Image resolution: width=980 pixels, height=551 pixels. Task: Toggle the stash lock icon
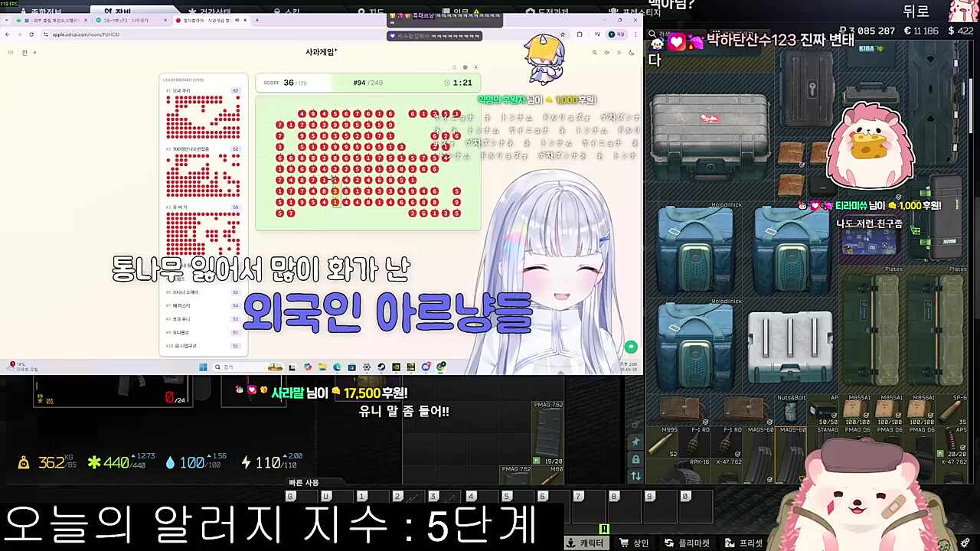(635, 459)
